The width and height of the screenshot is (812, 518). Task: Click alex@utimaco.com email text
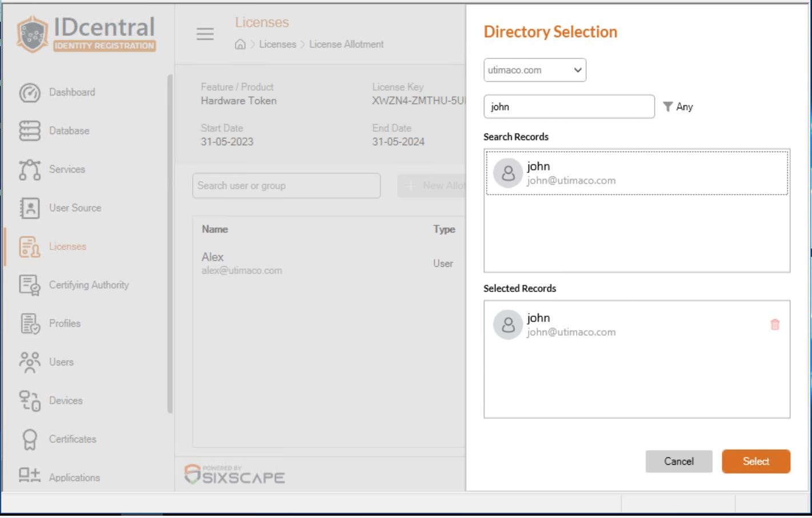(242, 271)
